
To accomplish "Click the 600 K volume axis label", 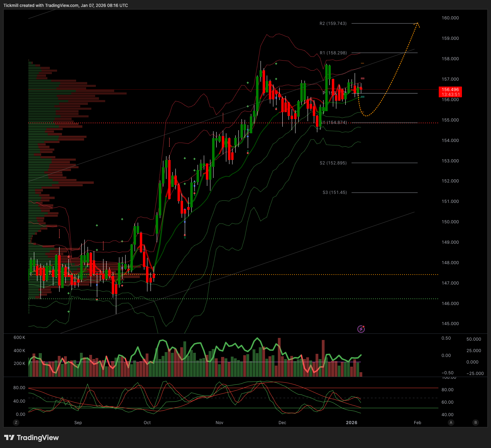I will (x=19, y=338).
